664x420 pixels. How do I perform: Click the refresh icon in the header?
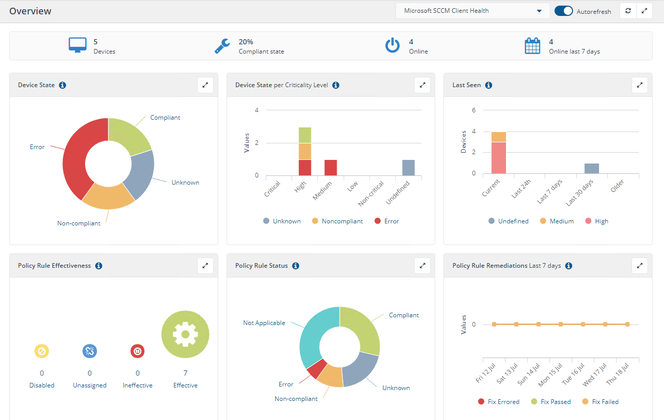[627, 11]
